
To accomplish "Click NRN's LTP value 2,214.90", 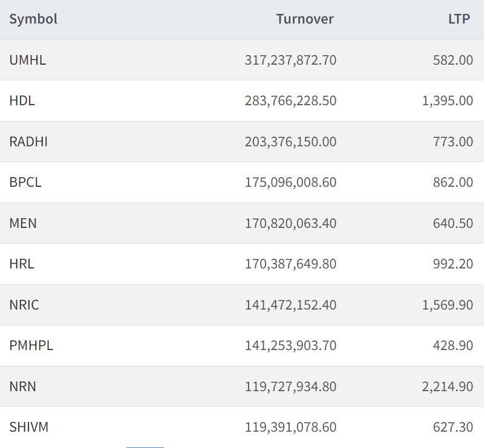I will click(448, 386).
